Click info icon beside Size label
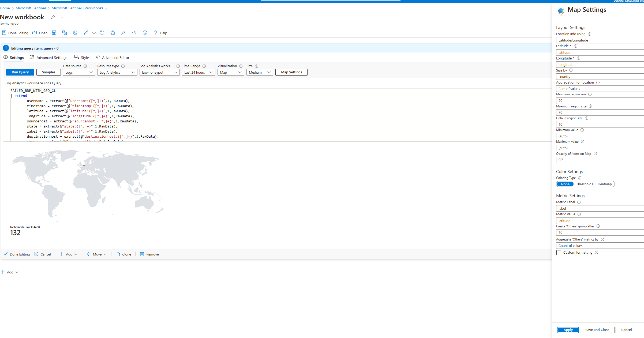Image resolution: width=644 pixels, height=338 pixels. (x=257, y=66)
